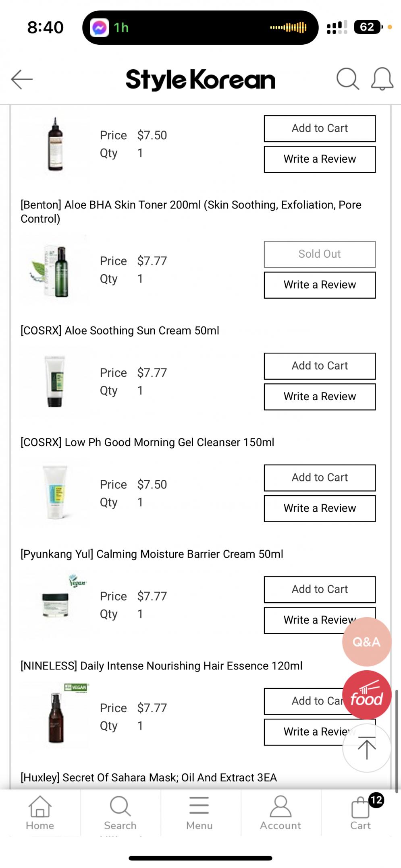Open the NINELESS Hair Essence product thumbnail
This screenshot has height=868, width=401.
pos(56,717)
